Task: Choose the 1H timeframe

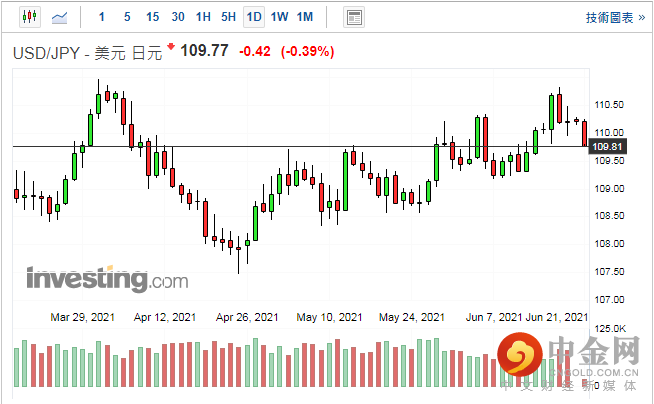Action: click(203, 17)
